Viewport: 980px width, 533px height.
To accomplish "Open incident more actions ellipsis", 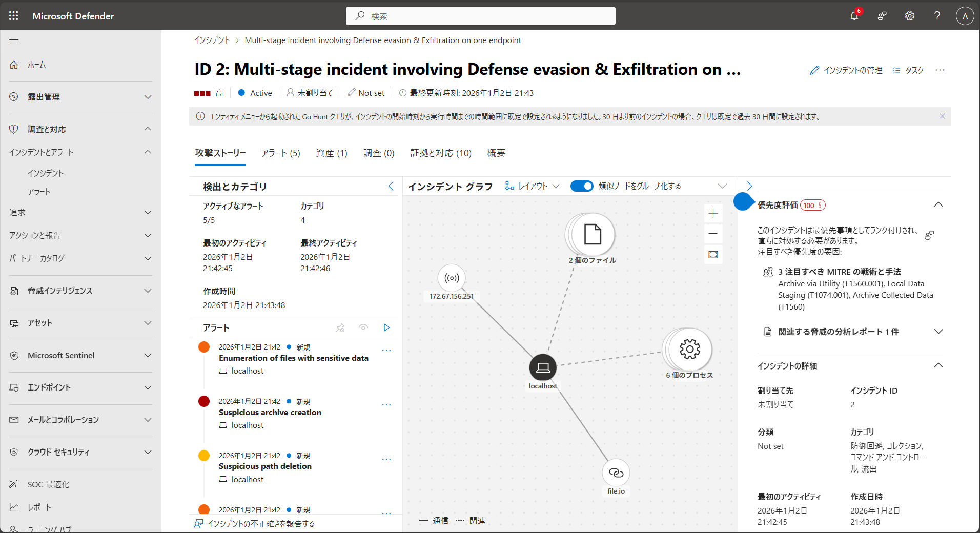I will 940,70.
